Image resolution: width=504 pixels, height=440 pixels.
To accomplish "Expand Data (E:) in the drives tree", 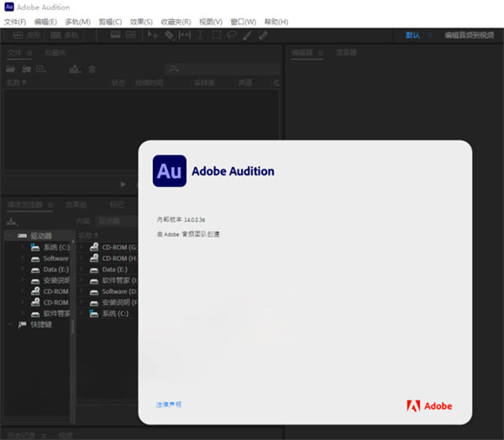I will tap(22, 269).
